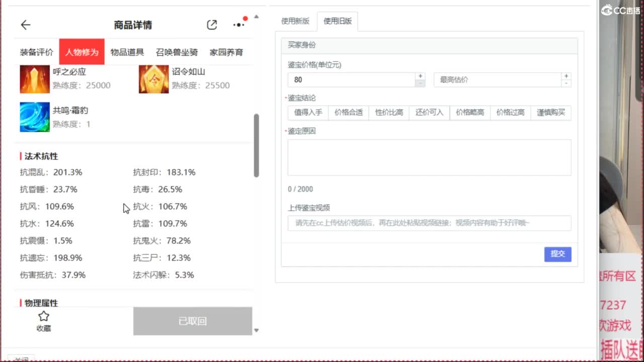The width and height of the screenshot is (644, 362).
Task: Click the 鉴定原因 text area
Action: pyautogui.click(x=430, y=157)
